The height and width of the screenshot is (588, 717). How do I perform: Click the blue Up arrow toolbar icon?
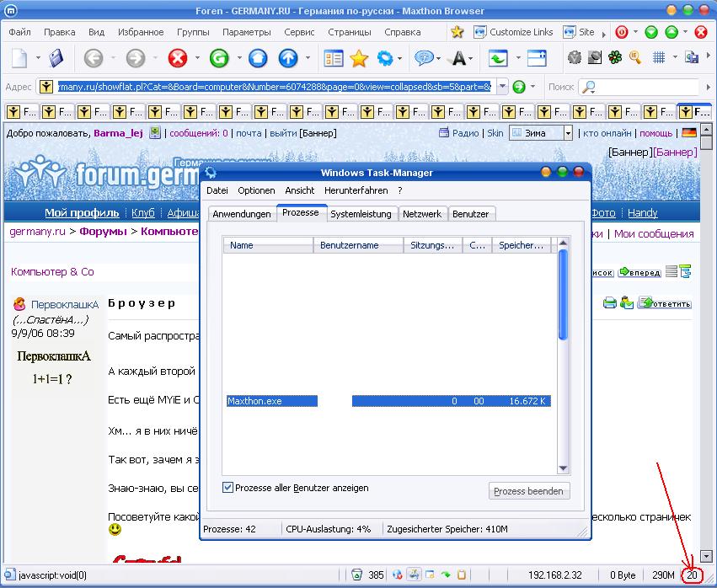pyautogui.click(x=288, y=58)
